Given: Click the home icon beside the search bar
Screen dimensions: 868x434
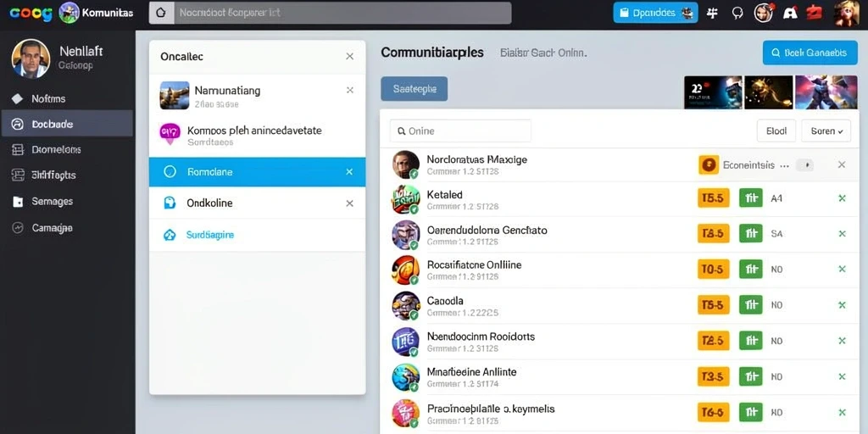Looking at the screenshot, I should click(161, 13).
